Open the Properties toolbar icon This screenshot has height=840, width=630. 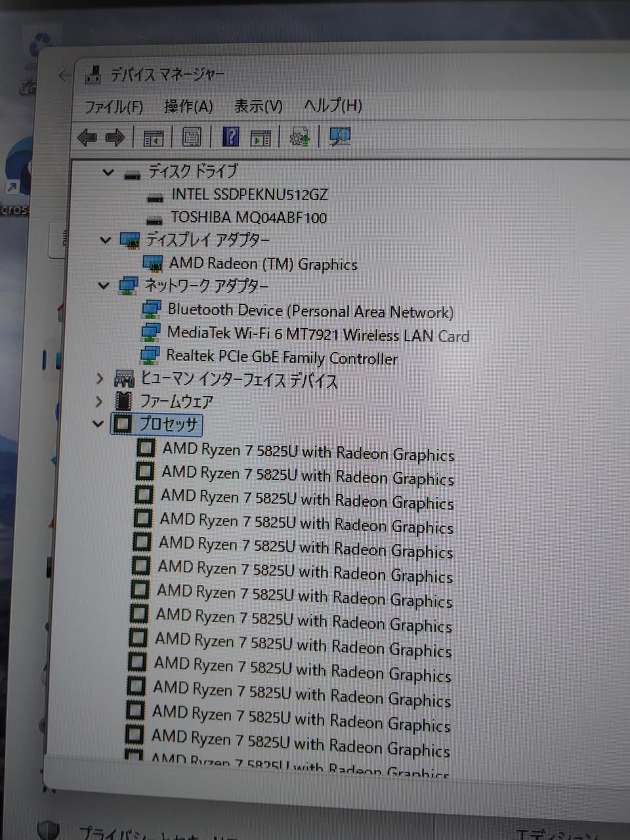click(x=192, y=137)
